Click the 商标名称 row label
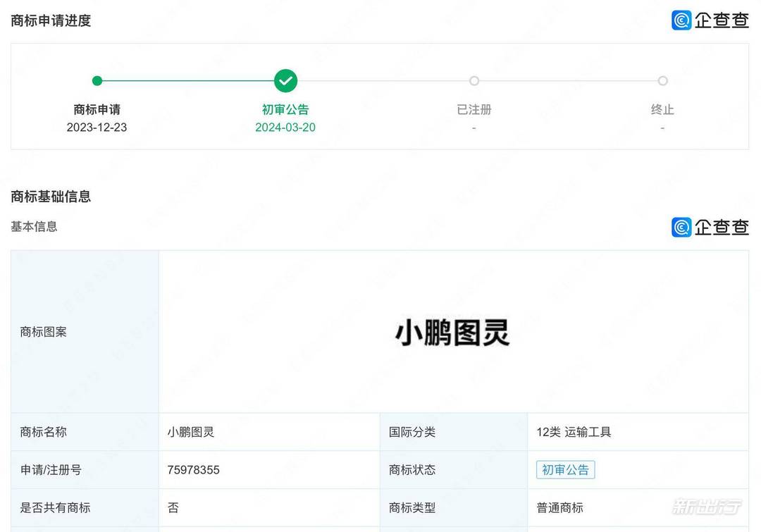This screenshot has height=532, width=761. click(43, 431)
